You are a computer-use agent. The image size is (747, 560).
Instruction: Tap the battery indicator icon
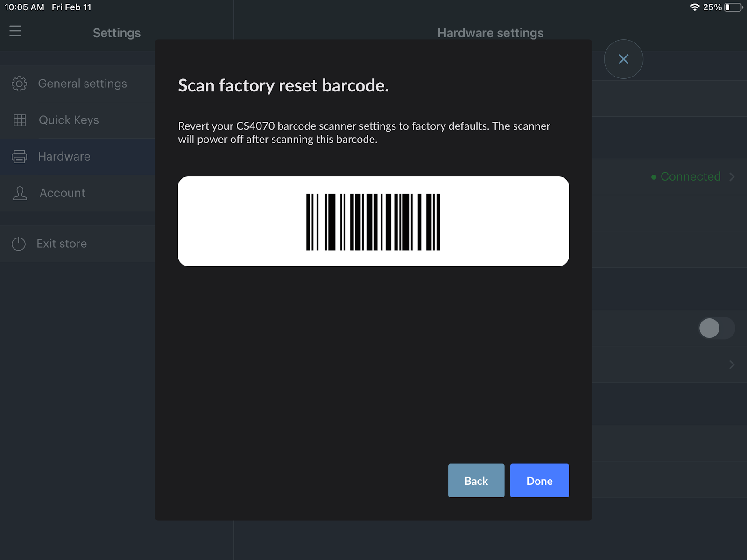pos(733,7)
